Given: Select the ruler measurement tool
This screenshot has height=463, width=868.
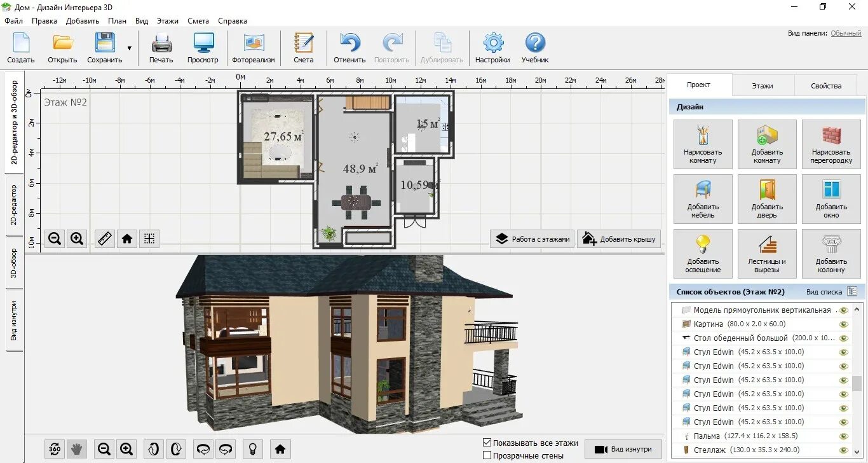Looking at the screenshot, I should pos(105,238).
